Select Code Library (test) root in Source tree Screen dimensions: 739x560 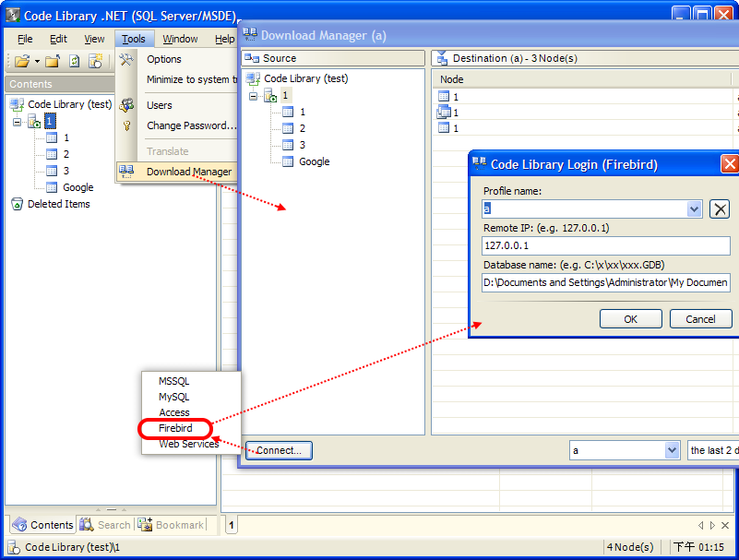(x=306, y=78)
